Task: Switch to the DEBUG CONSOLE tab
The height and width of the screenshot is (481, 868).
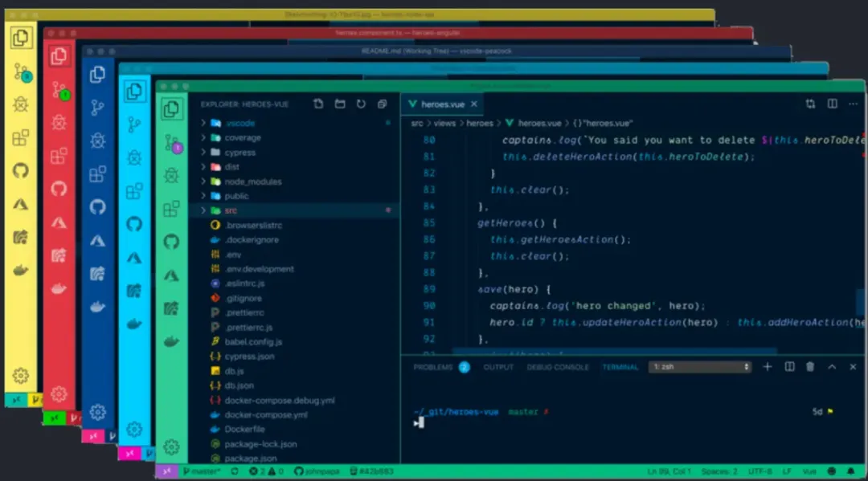Action: click(x=558, y=366)
